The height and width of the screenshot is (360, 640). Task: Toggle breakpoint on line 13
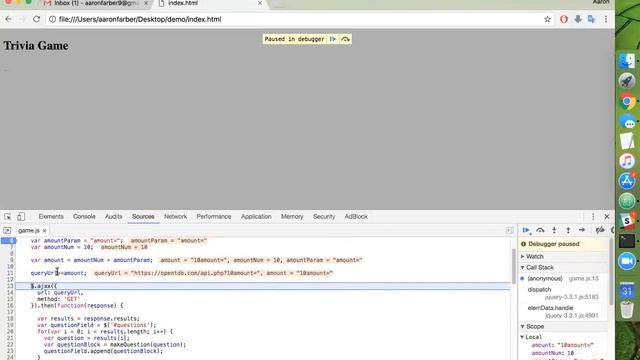10,286
